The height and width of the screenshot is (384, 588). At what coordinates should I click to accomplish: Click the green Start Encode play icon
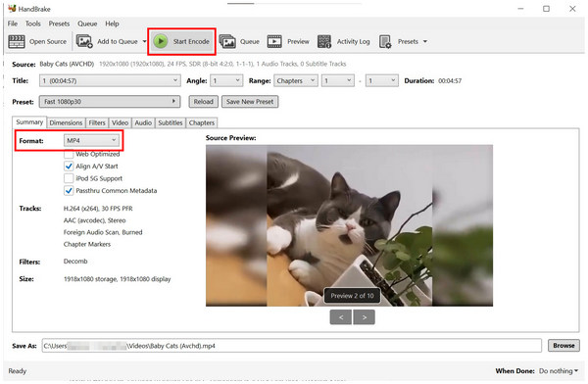[161, 41]
